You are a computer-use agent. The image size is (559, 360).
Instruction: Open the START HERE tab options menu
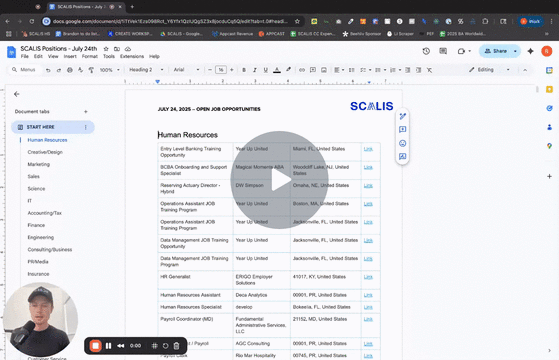(x=86, y=127)
